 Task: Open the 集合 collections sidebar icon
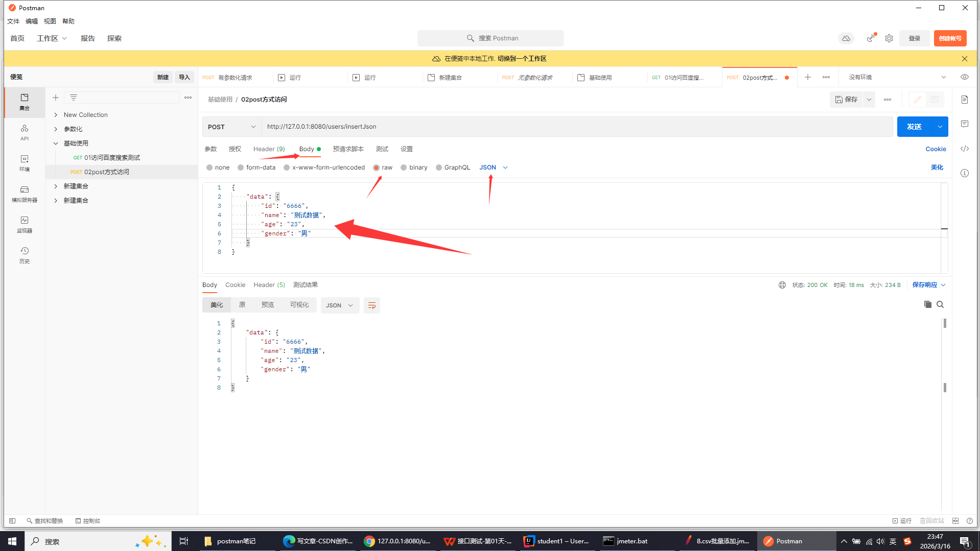tap(25, 102)
